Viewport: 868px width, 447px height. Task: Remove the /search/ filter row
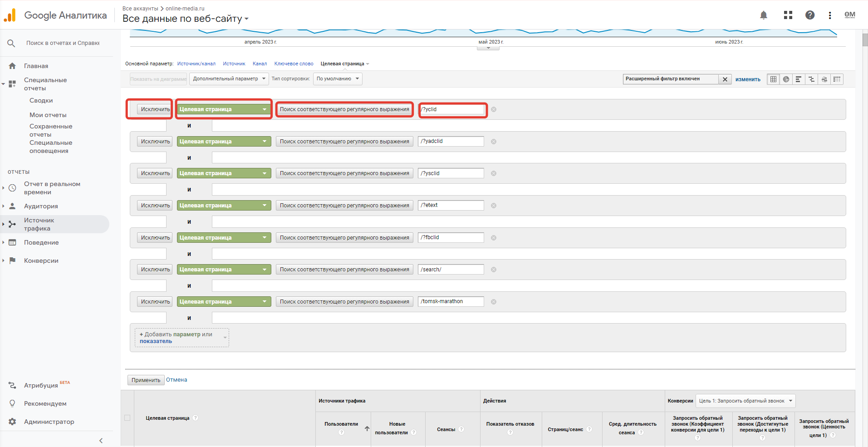[x=494, y=270]
